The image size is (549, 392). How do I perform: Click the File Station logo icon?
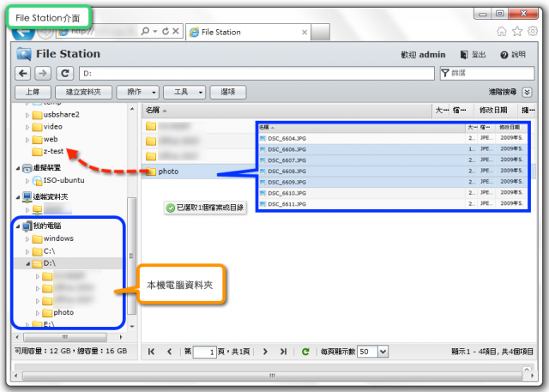click(x=24, y=54)
